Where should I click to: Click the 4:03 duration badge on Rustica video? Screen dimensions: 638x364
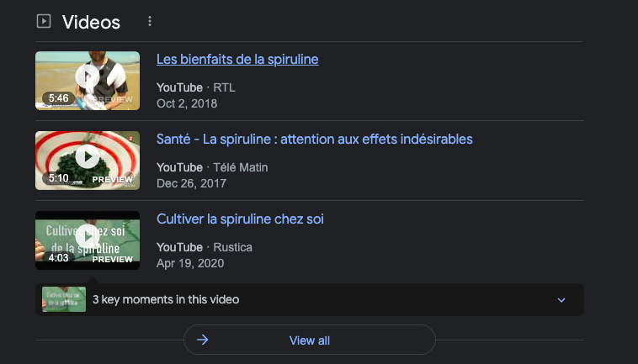[59, 257]
